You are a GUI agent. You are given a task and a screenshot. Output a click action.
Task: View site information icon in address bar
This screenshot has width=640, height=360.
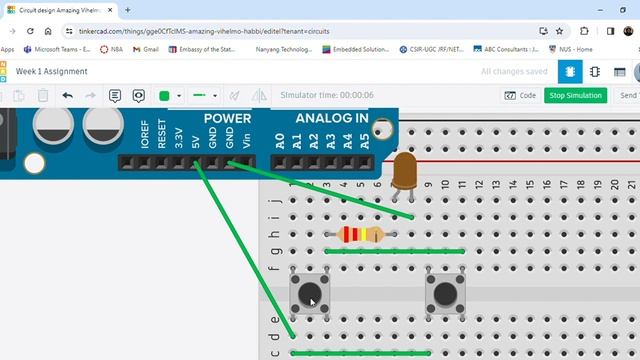(x=69, y=31)
